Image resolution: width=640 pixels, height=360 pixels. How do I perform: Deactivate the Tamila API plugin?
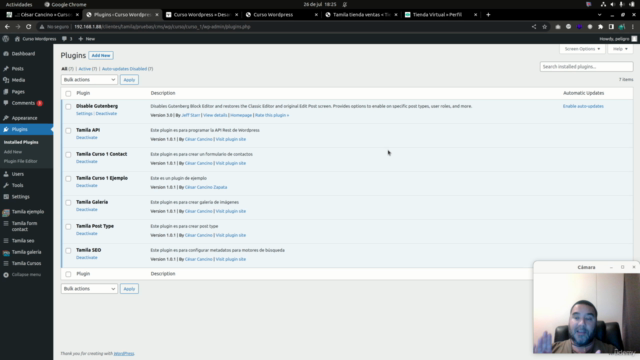pyautogui.click(x=87, y=138)
